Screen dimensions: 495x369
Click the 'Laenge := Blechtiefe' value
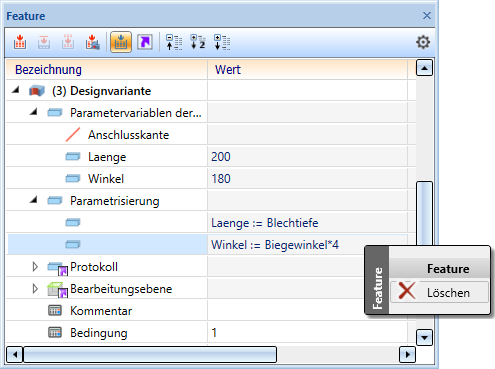point(265,223)
